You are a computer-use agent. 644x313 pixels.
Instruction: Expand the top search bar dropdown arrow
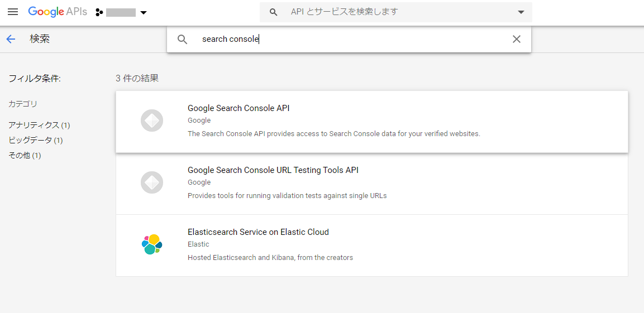click(521, 12)
